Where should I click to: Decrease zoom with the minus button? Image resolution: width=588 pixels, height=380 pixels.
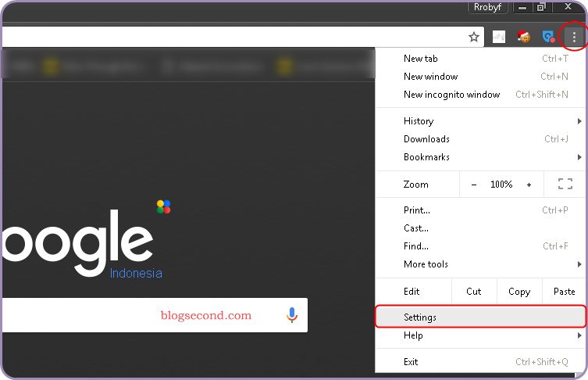[x=474, y=185]
